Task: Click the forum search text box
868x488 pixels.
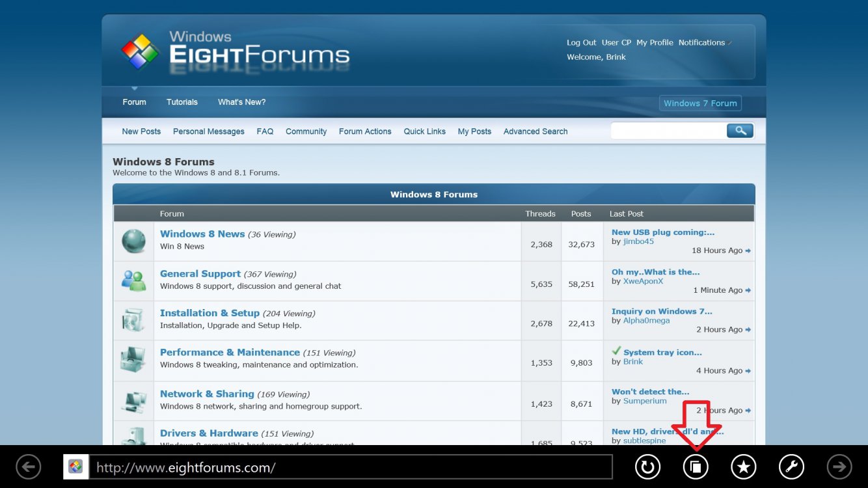Action: click(668, 131)
